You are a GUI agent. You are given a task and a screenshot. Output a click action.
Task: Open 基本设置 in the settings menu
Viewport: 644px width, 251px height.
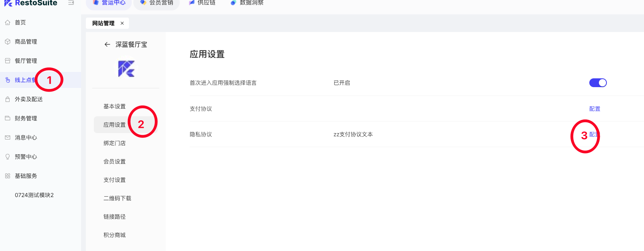pos(115,106)
